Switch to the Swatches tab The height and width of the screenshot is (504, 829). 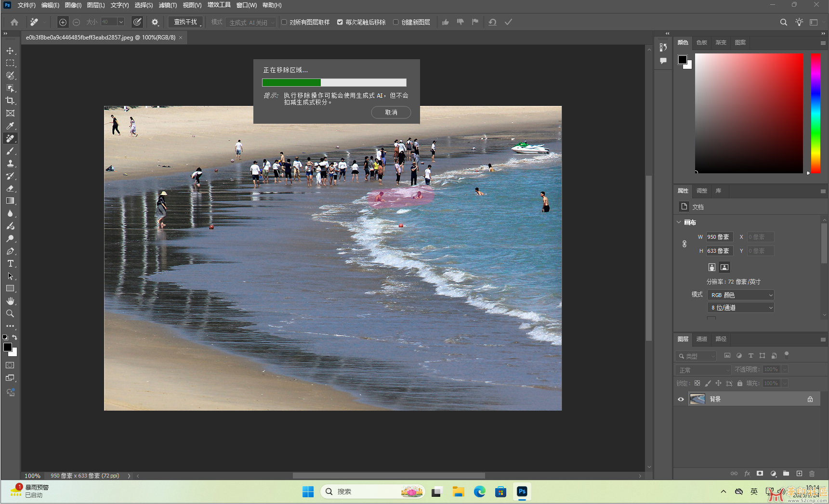(702, 43)
